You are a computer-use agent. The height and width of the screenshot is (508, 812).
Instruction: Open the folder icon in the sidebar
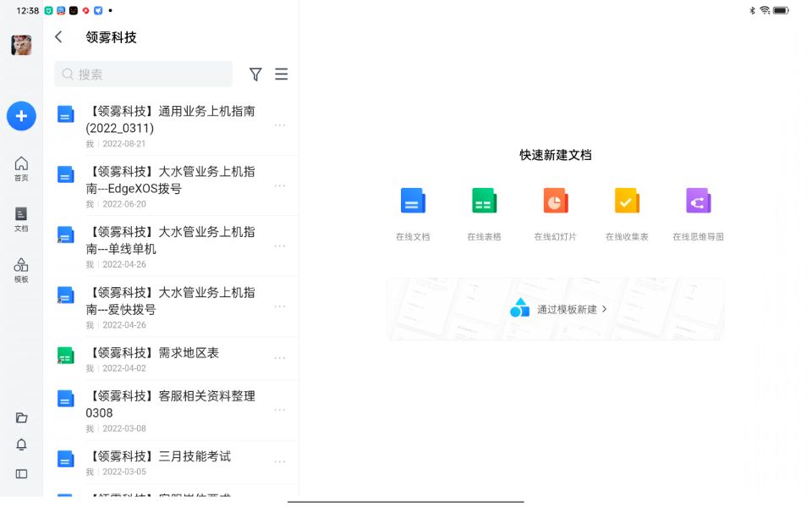pyautogui.click(x=21, y=417)
